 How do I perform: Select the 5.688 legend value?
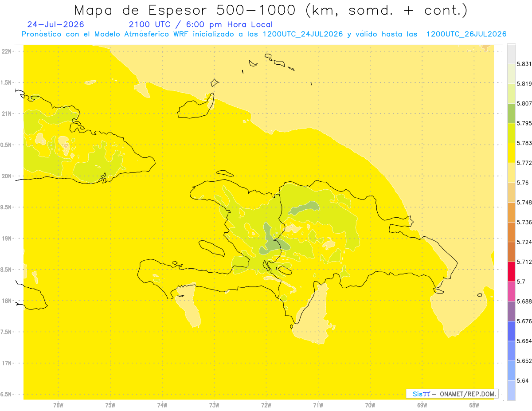[524, 301]
